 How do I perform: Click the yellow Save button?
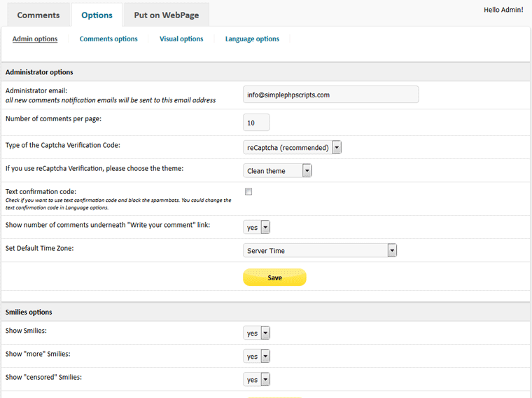tap(274, 277)
